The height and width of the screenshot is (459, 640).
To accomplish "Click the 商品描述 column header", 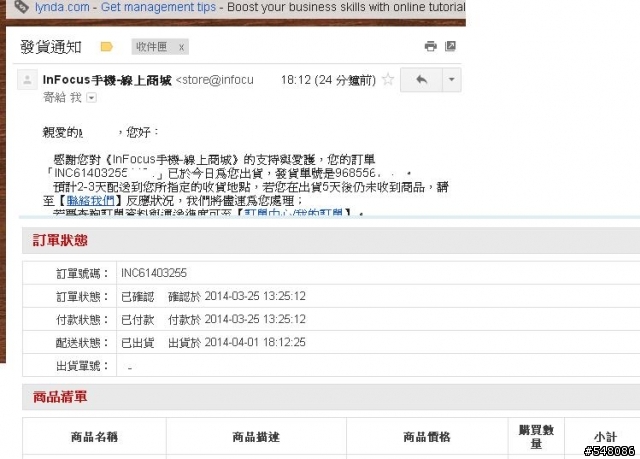I will point(256,437).
